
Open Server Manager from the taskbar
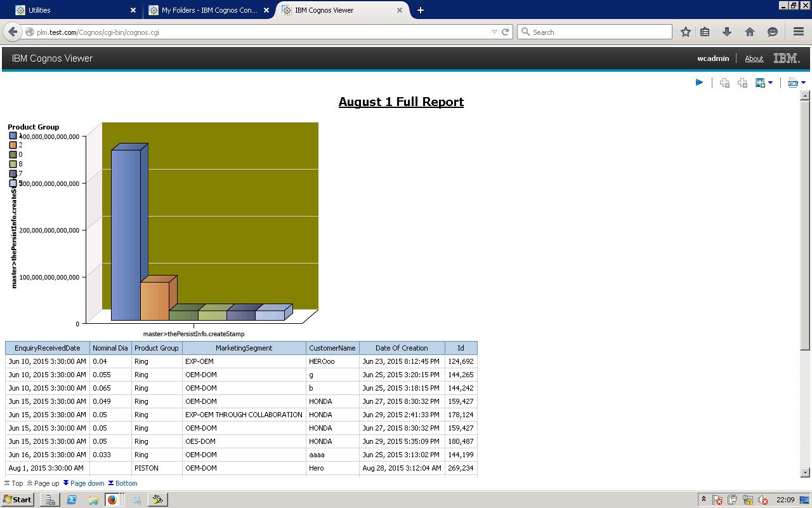(50, 500)
